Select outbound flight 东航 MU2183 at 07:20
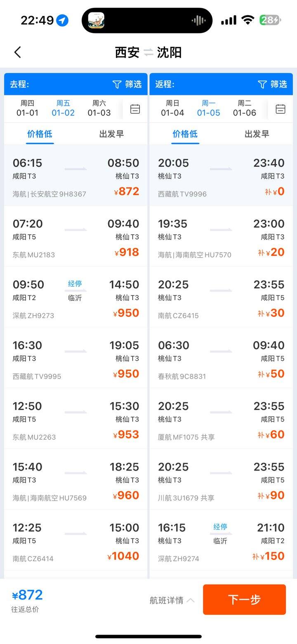This screenshot has height=644, width=297. (x=76, y=238)
